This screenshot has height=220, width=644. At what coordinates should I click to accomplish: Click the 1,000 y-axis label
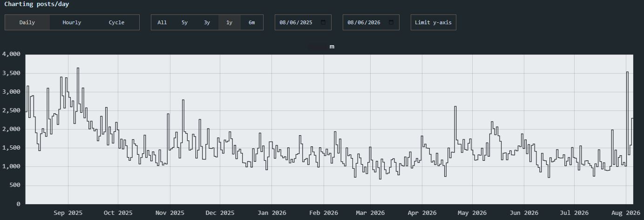[11, 166]
